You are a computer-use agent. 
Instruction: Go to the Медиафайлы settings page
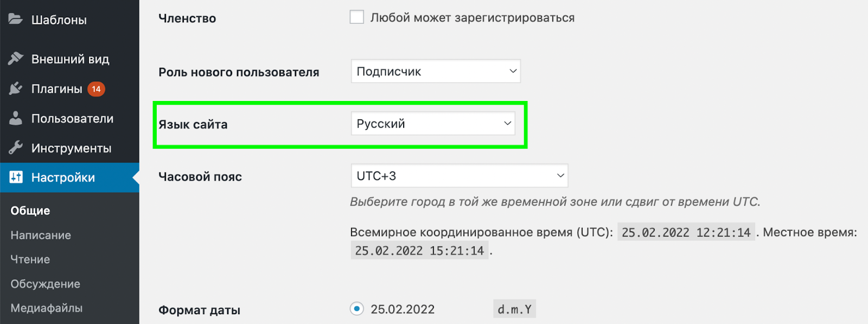(47, 308)
